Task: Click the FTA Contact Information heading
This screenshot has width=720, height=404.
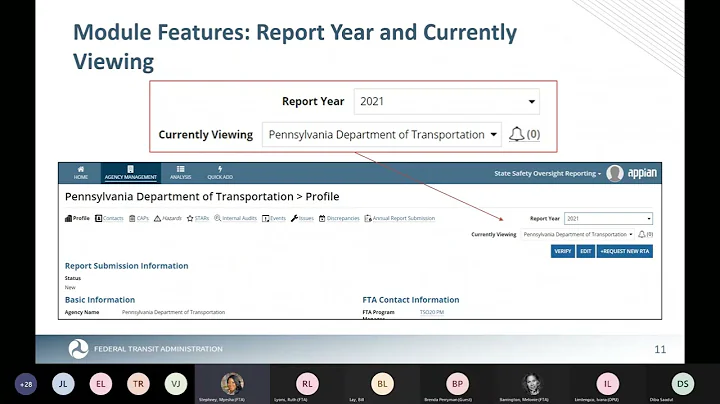Action: pos(411,300)
